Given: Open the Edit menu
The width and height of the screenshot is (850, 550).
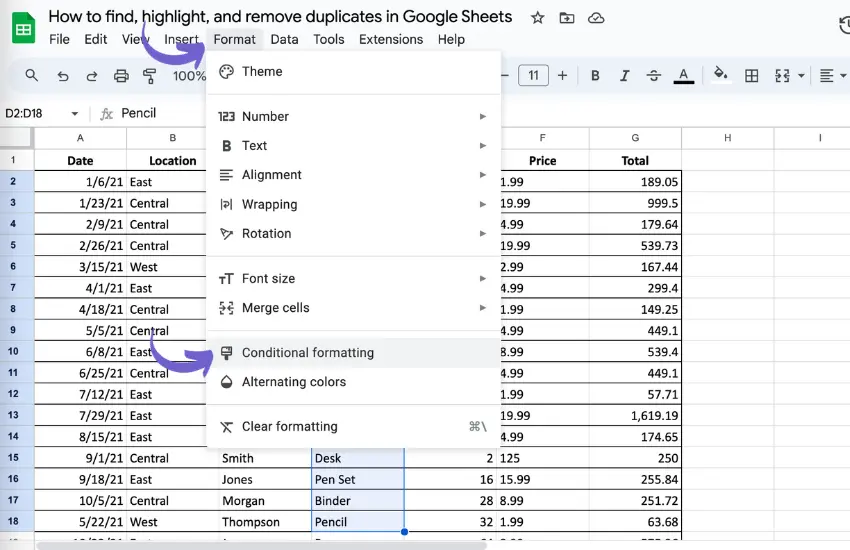Looking at the screenshot, I should pyautogui.click(x=95, y=39).
